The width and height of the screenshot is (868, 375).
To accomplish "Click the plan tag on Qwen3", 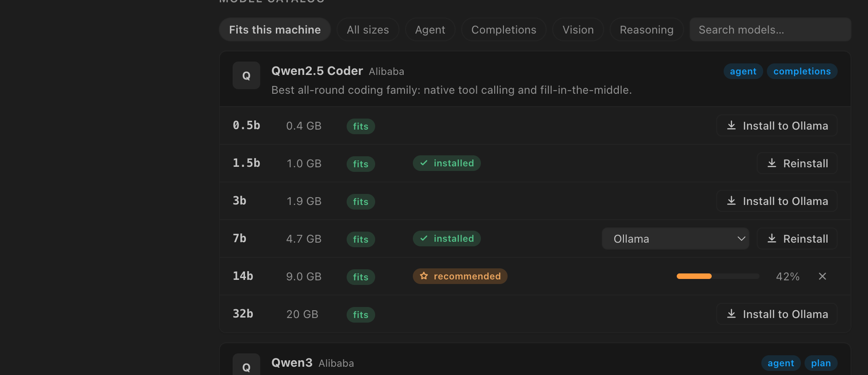I will 821,363.
